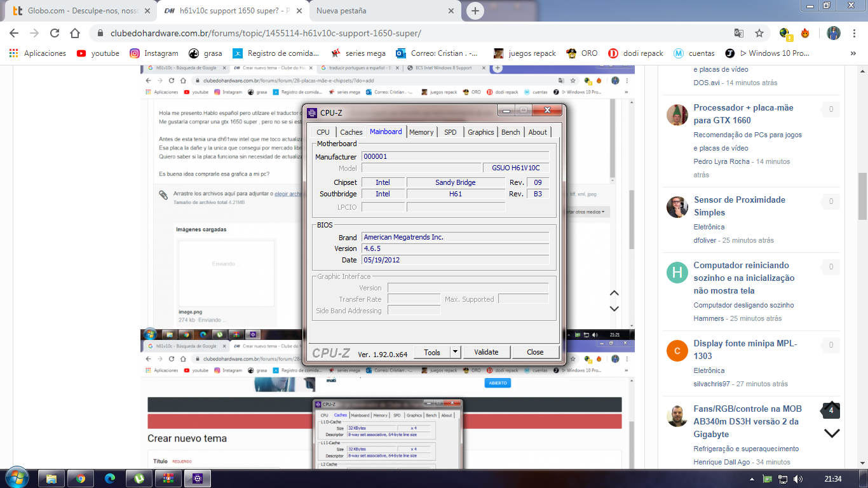The height and width of the screenshot is (488, 868).
Task: Open the dodi repack bookmark
Action: coord(635,53)
